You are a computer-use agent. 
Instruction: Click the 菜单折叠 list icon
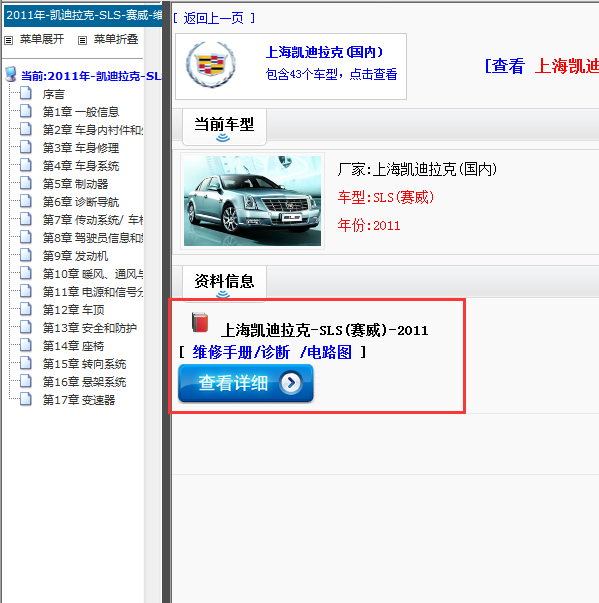(82, 40)
